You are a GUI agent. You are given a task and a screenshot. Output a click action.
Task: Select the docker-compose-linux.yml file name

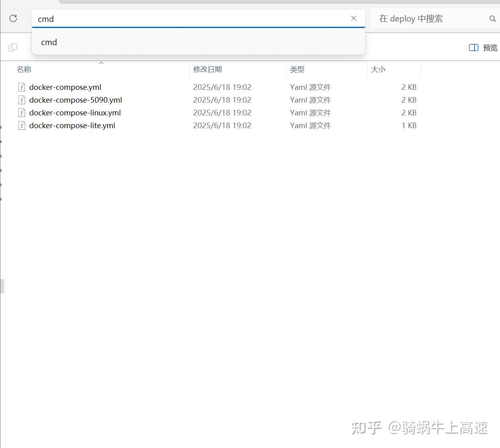coord(75,113)
